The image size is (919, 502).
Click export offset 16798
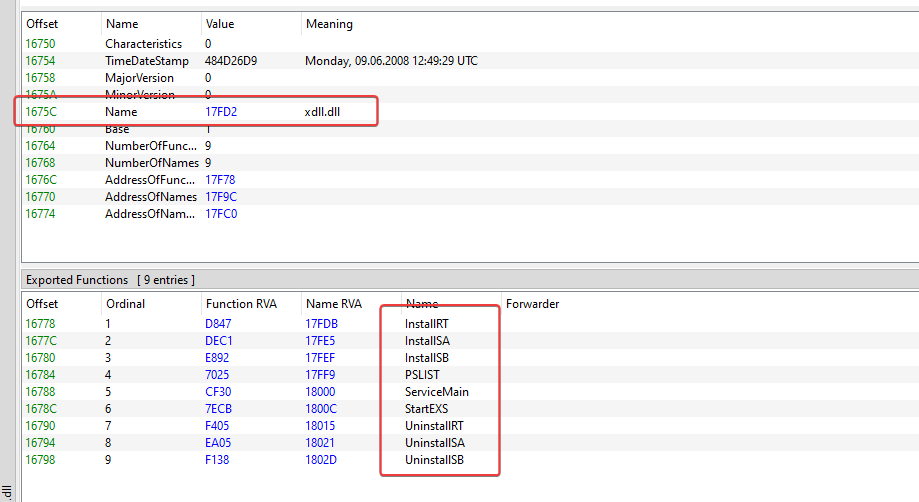40,460
